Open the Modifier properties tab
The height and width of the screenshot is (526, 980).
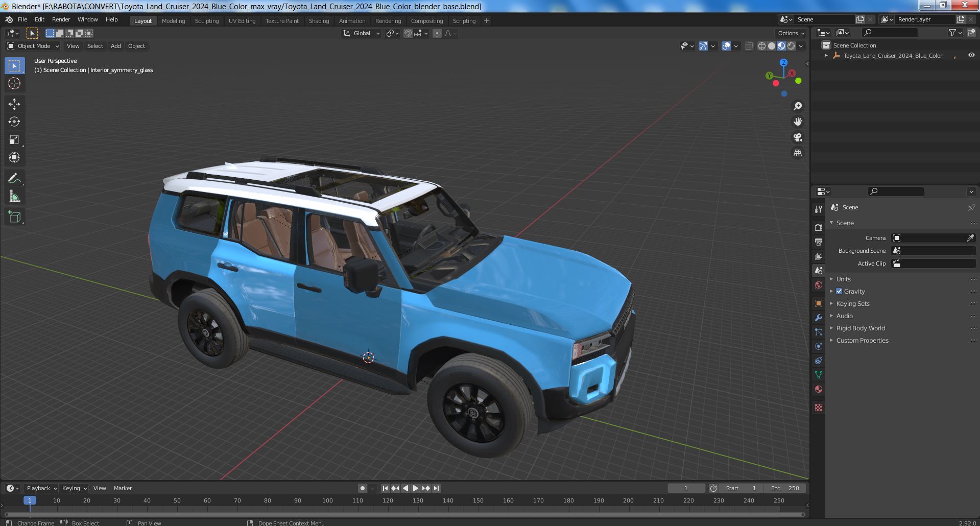pos(819,318)
